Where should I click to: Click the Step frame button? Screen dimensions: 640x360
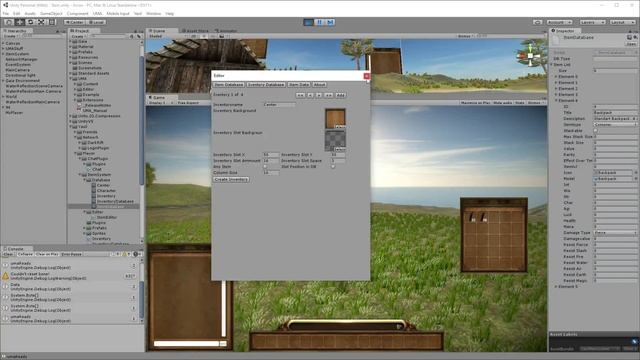[330, 22]
